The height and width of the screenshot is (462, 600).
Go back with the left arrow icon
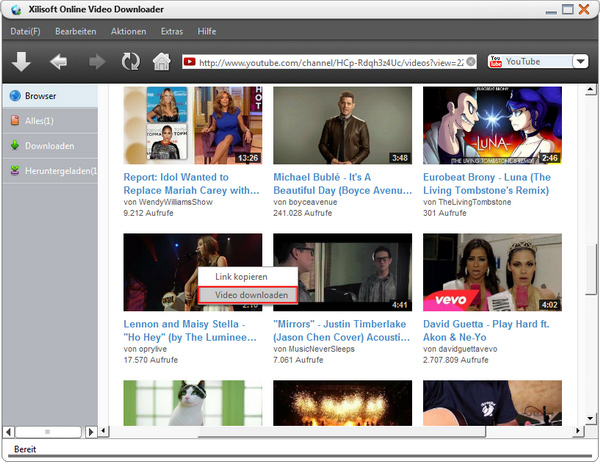point(58,61)
